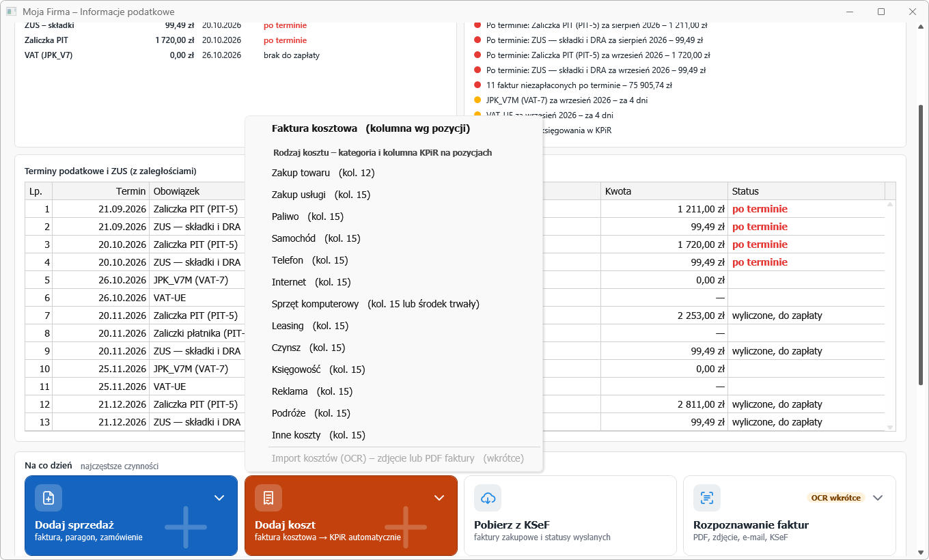Click the cloud download icon on Pobierz z KSeF
This screenshot has width=929, height=560.
(x=488, y=498)
